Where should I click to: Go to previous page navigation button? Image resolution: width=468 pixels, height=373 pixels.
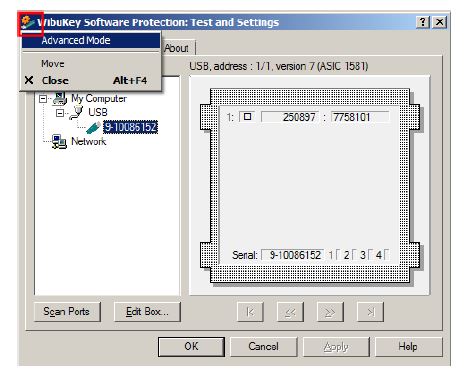tap(290, 312)
